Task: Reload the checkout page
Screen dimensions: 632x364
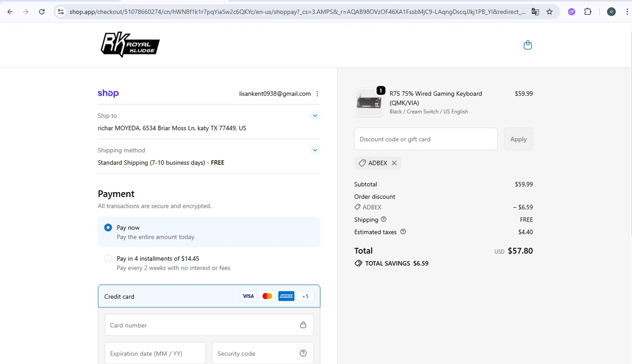Action: pos(42,12)
